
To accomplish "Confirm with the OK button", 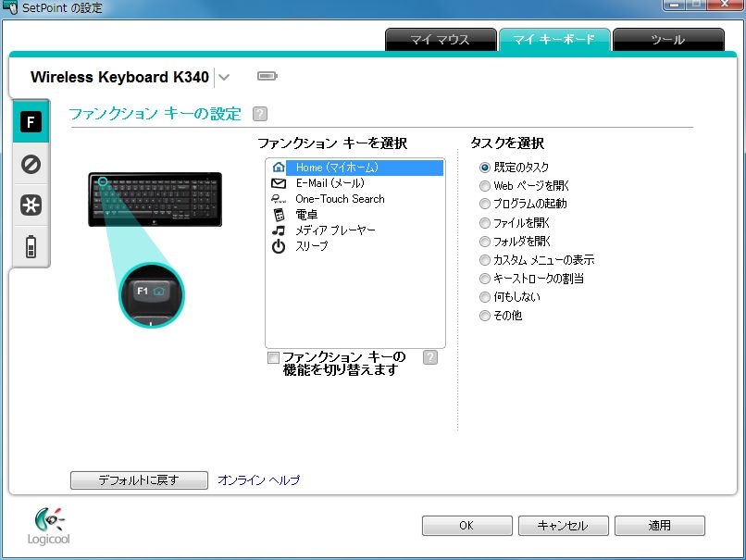I will pyautogui.click(x=466, y=526).
